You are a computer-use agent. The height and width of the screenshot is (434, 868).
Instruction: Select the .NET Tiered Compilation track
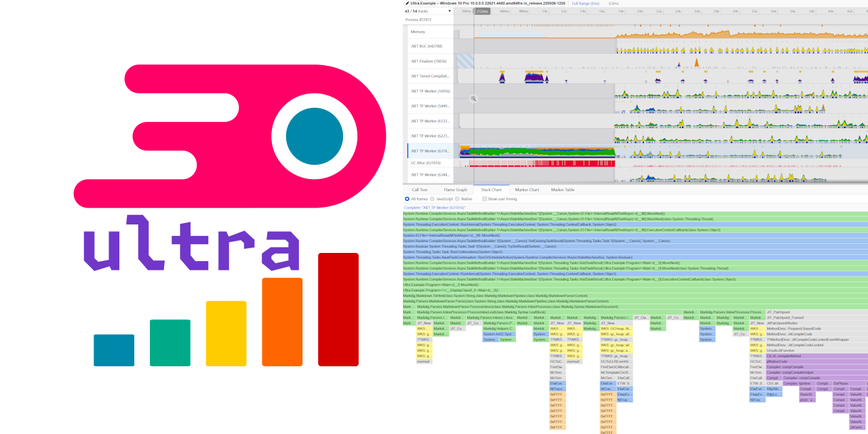pyautogui.click(x=431, y=76)
